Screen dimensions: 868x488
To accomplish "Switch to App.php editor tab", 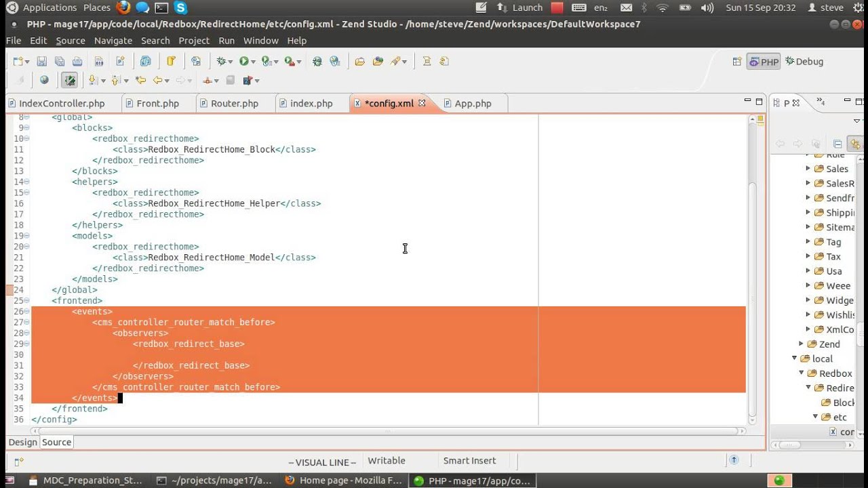I will (473, 104).
